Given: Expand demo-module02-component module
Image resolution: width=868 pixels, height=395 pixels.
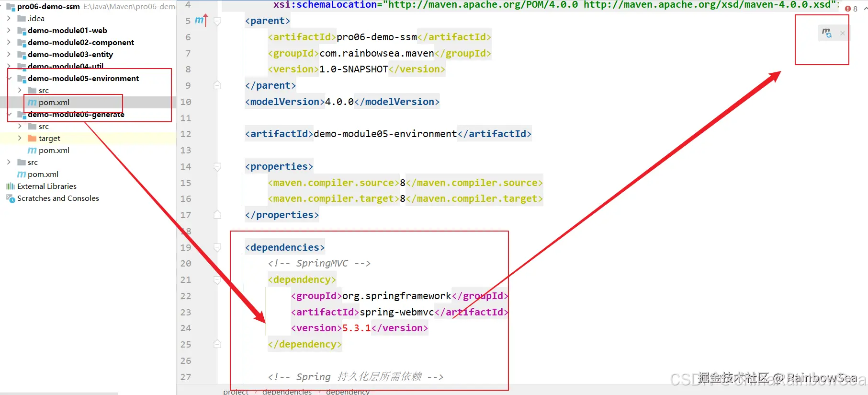Looking at the screenshot, I should pos(9,42).
